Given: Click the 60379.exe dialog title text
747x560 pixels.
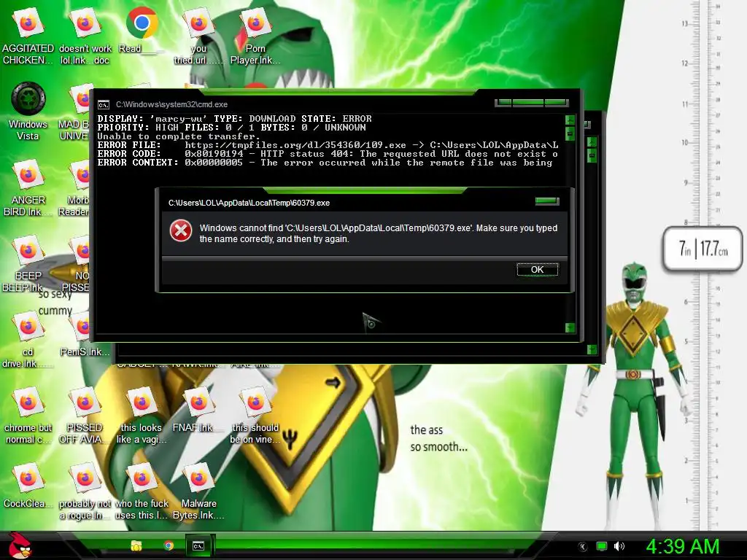Looking at the screenshot, I should pyautogui.click(x=249, y=203).
